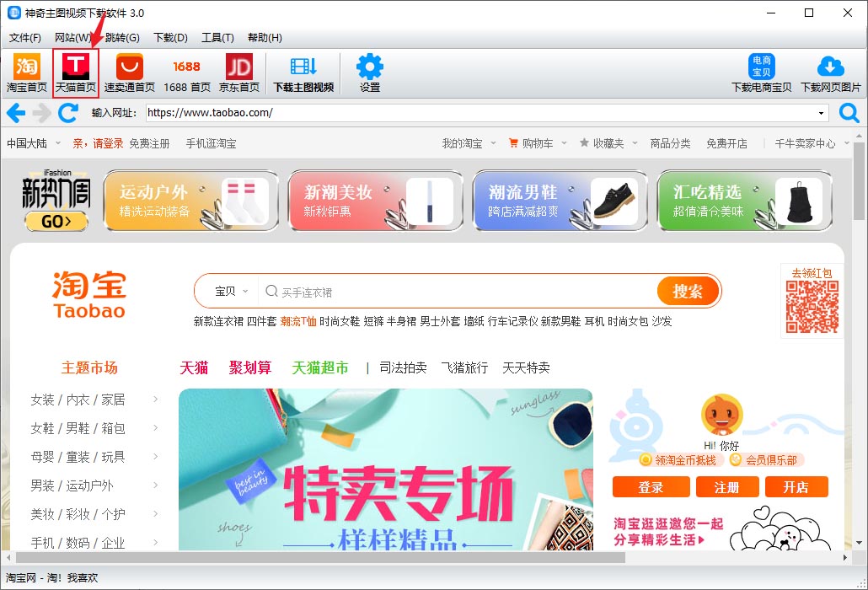Select the 下载电商宝贝 icon
Screen dimensions: 868x590
[761, 72]
